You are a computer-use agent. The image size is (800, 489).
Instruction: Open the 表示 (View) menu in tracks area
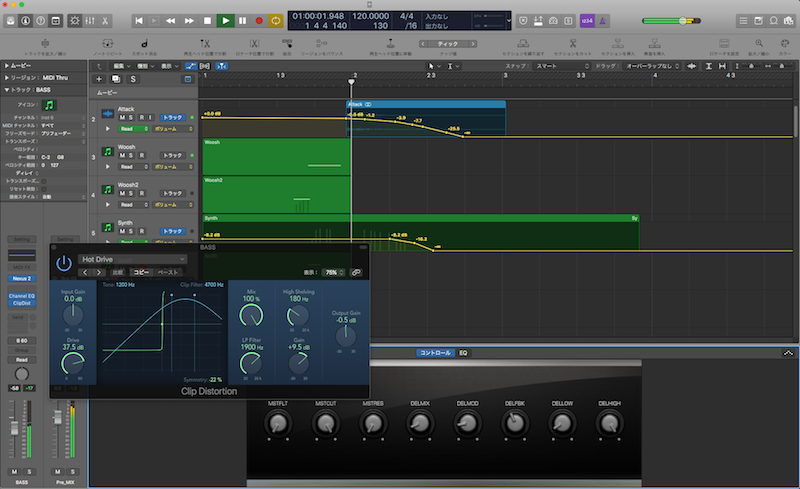click(x=169, y=66)
